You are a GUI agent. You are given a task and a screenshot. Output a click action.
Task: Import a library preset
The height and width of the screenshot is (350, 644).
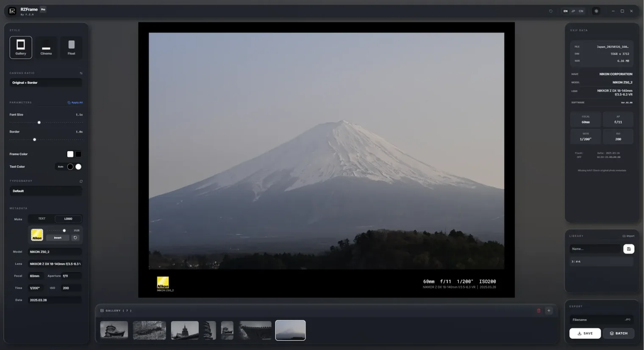pyautogui.click(x=628, y=236)
